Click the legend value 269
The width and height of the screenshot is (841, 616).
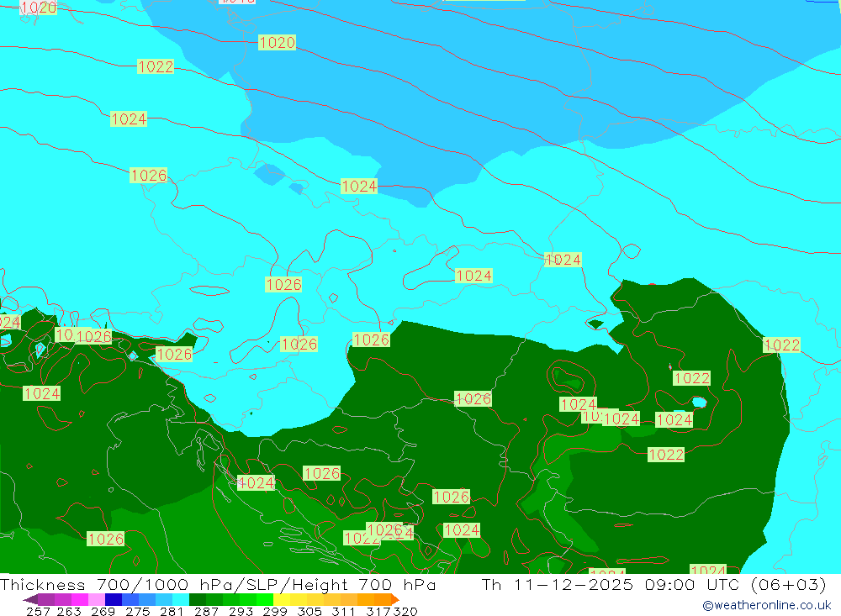point(103,612)
